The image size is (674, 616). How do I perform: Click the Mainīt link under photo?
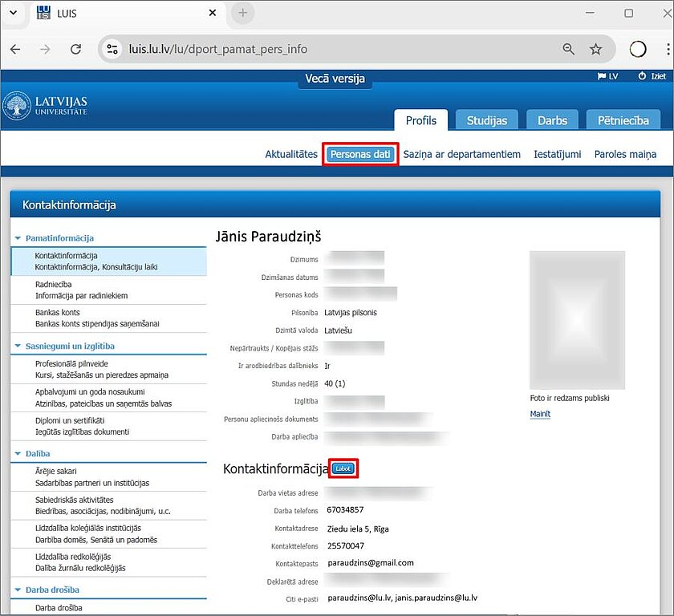(540, 414)
